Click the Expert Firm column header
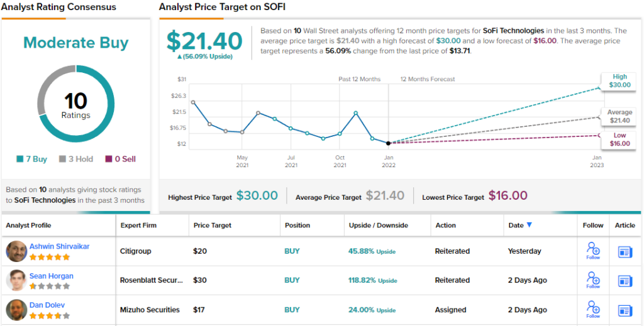Screen dimensions: 644x326 click(138, 225)
